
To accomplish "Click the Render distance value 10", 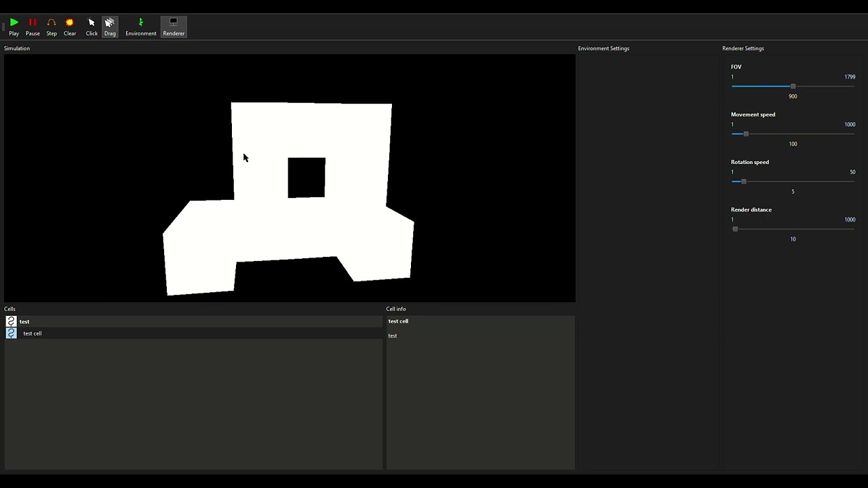I will coord(793,239).
